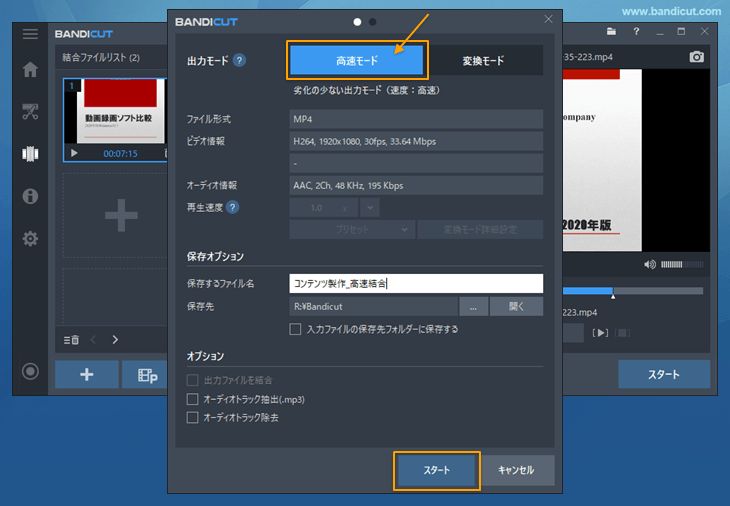Open the hamburger menu in the main window
The image size is (730, 506).
[30, 34]
